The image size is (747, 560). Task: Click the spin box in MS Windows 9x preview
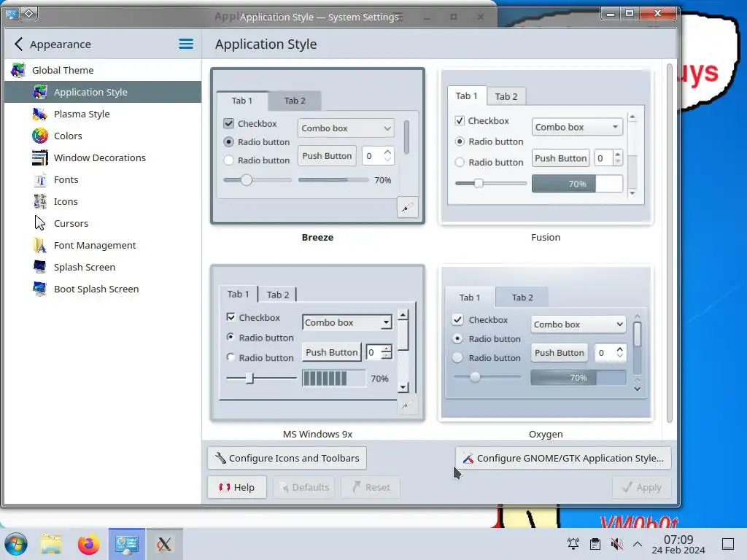pyautogui.click(x=379, y=352)
